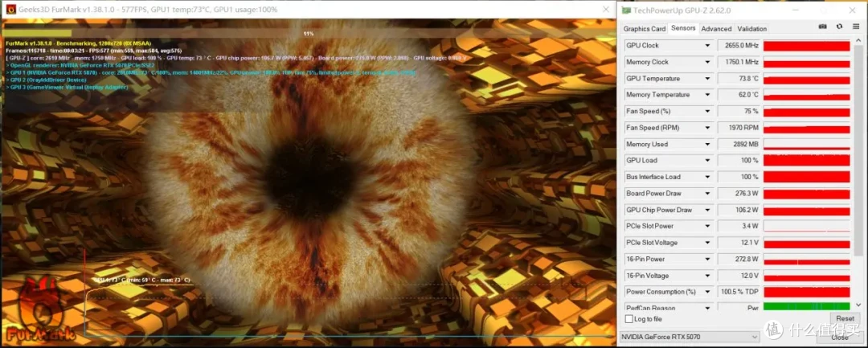Viewport: 868px width, 348px height.
Task: Click the sensor list scroll-up arrow
Action: (x=858, y=42)
